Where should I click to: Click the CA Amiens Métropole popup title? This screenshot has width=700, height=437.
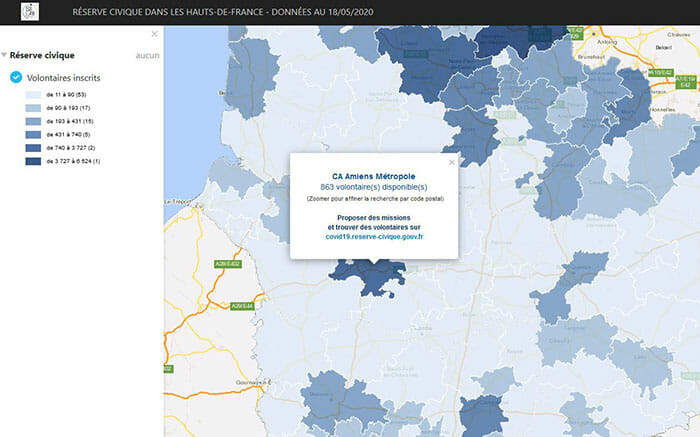373,175
